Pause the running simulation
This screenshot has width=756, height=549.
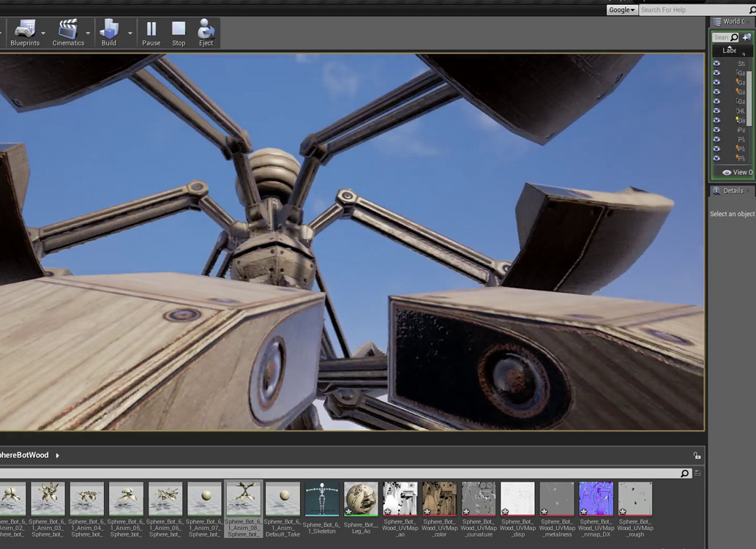click(x=151, y=33)
